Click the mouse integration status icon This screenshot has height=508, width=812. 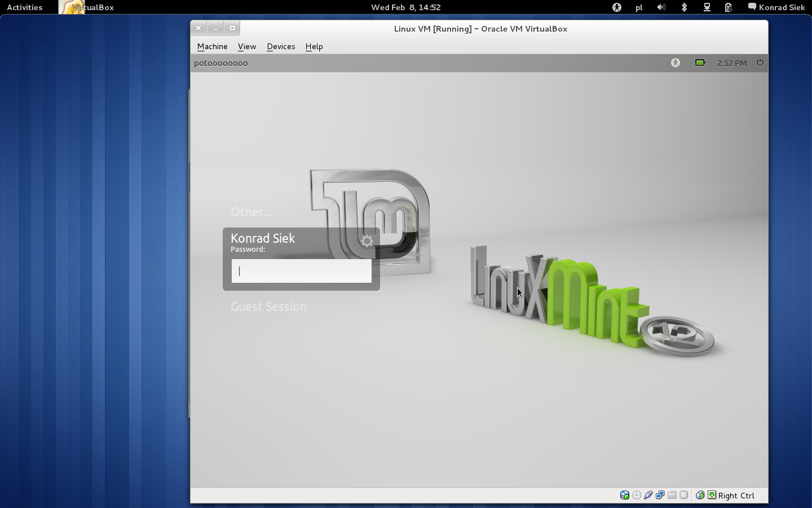pos(700,495)
